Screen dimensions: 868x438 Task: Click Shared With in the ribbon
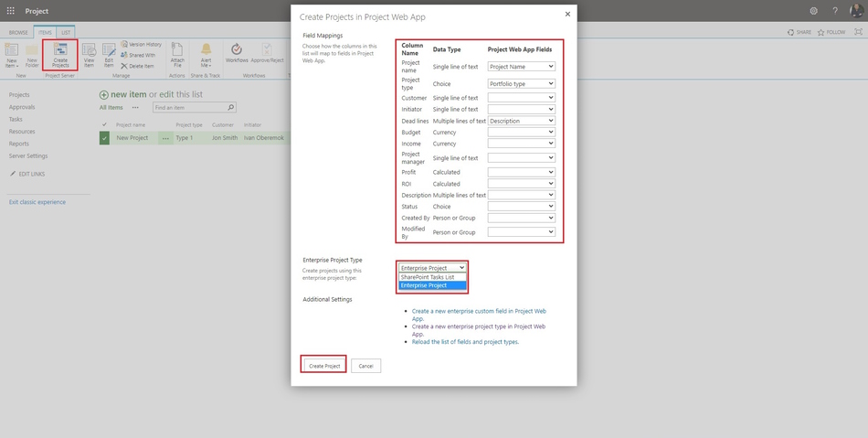(x=138, y=56)
